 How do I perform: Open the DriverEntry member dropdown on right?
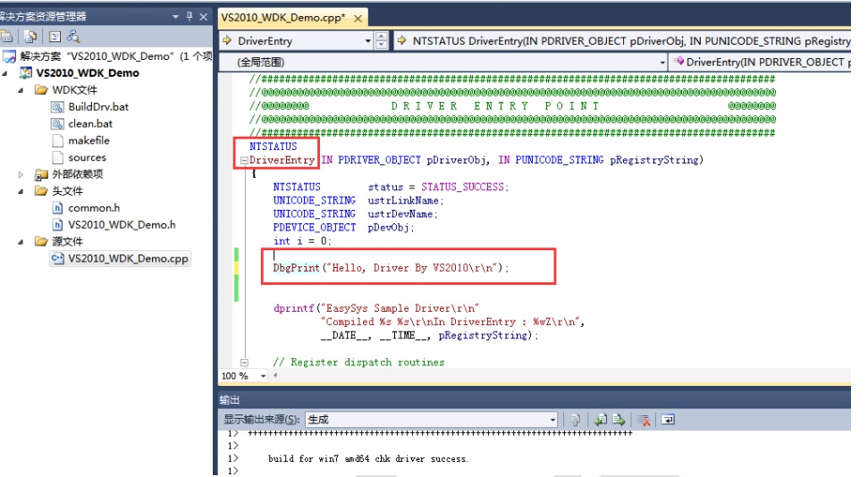[x=760, y=62]
